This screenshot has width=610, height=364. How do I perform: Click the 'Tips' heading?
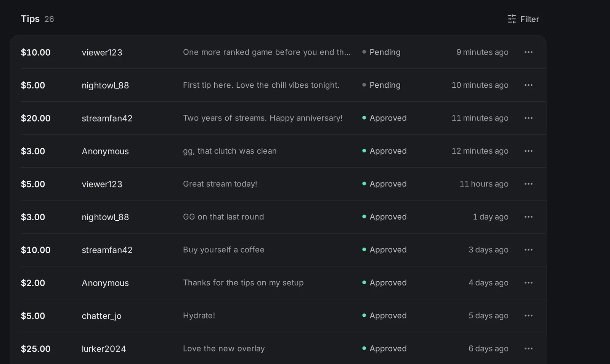coord(30,19)
